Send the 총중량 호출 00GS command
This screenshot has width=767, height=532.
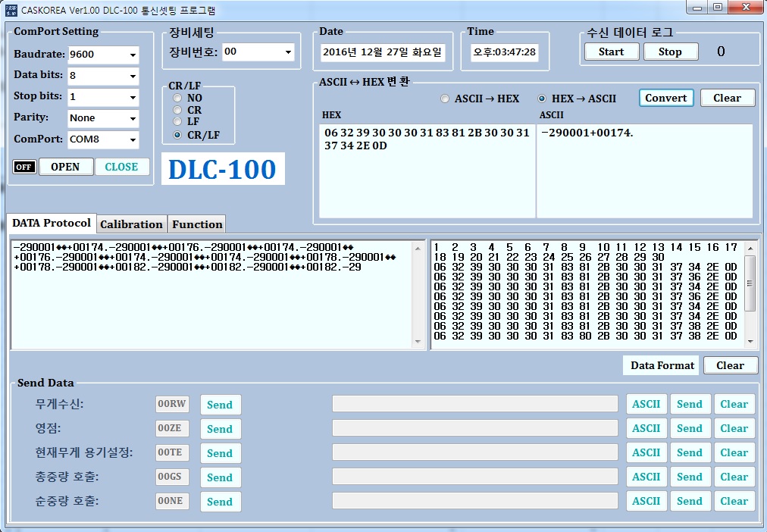coord(220,477)
